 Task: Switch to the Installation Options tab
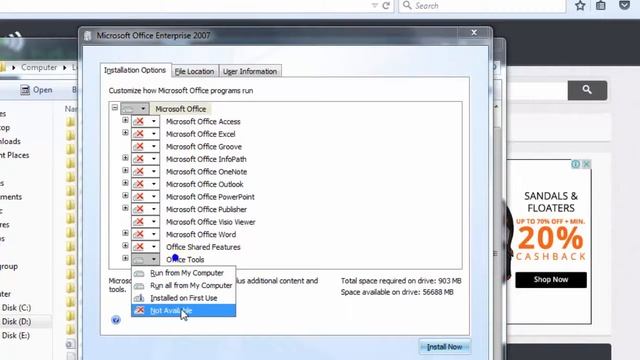click(135, 70)
